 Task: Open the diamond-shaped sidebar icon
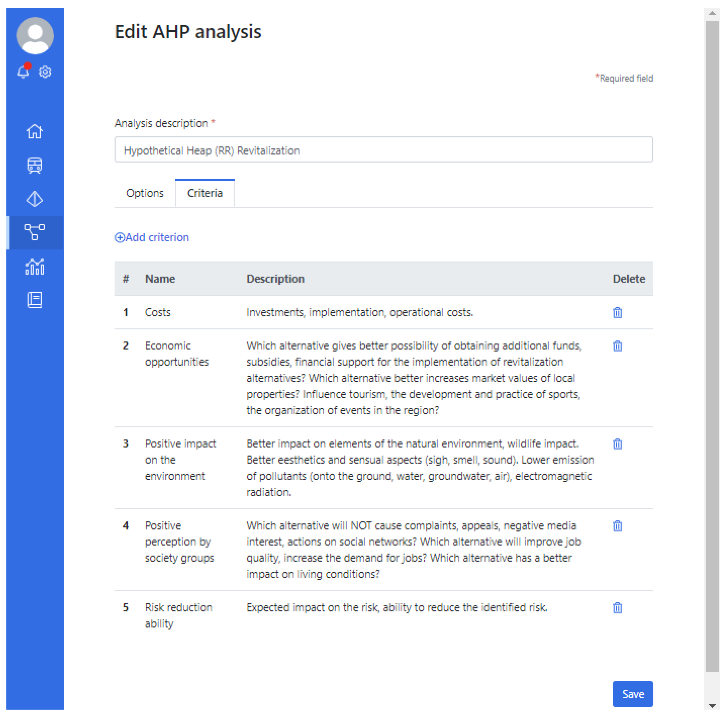pos(35,199)
